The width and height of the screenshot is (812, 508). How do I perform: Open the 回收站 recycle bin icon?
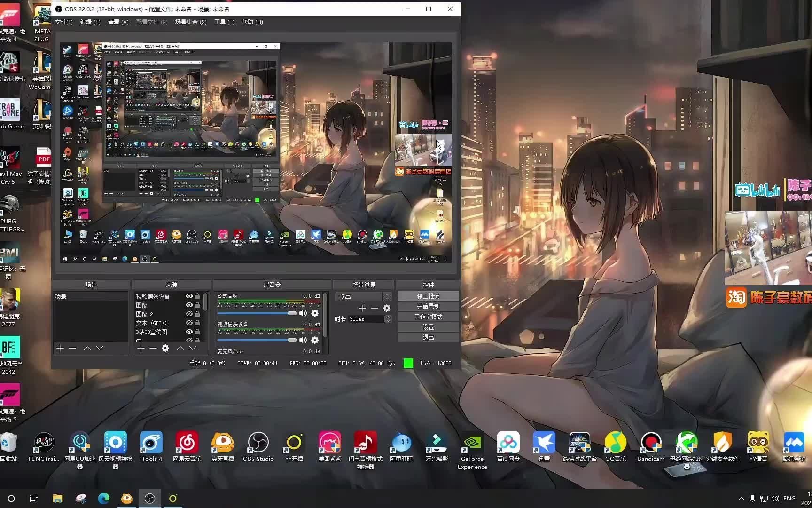[x=9, y=447]
